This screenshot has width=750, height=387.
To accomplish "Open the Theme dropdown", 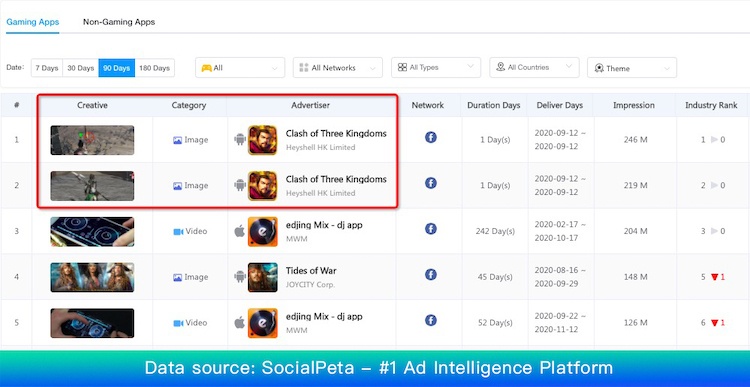I will (x=632, y=68).
